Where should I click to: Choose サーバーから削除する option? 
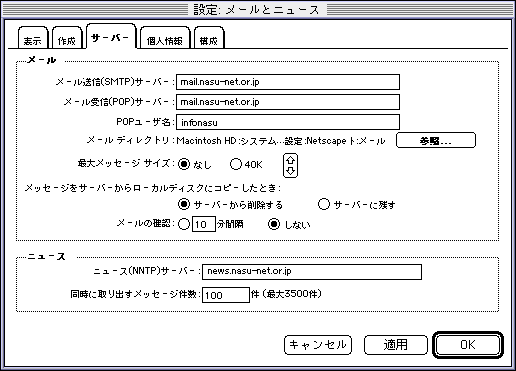coord(184,204)
